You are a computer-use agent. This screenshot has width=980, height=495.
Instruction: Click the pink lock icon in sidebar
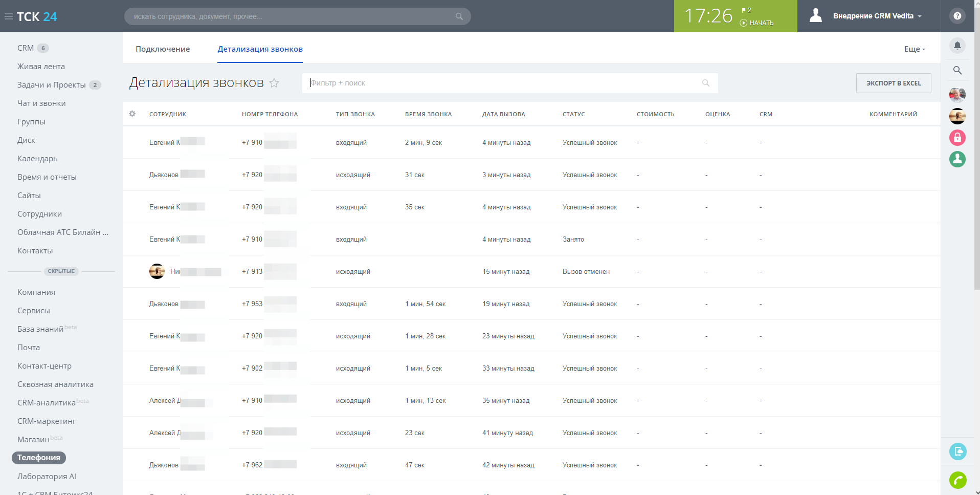tap(957, 138)
